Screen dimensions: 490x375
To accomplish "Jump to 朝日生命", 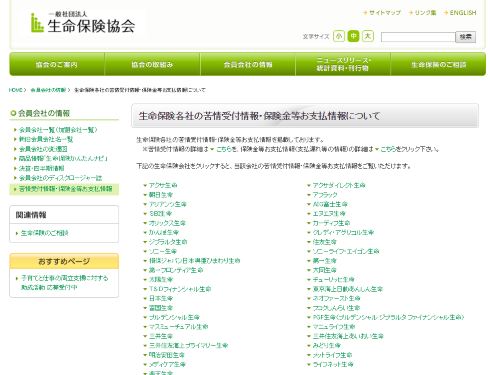I will (161, 195).
